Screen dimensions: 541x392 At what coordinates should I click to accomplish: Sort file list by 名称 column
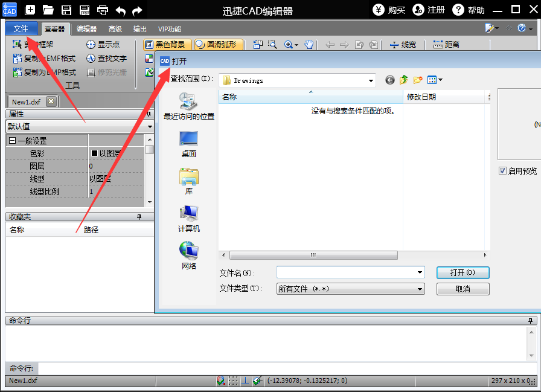[310, 97]
